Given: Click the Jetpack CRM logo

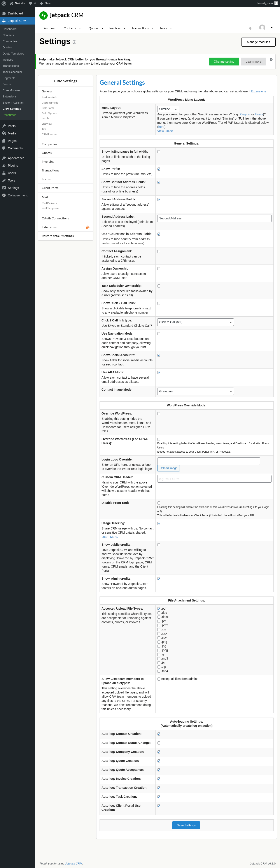Looking at the screenshot, I should click(x=43, y=16).
